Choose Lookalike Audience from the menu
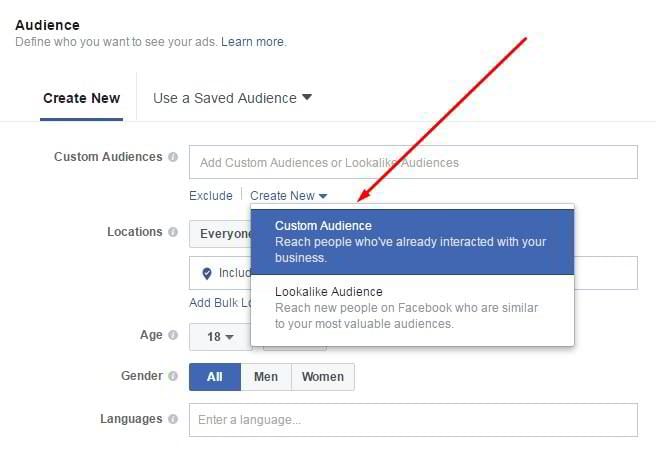 tap(412, 307)
